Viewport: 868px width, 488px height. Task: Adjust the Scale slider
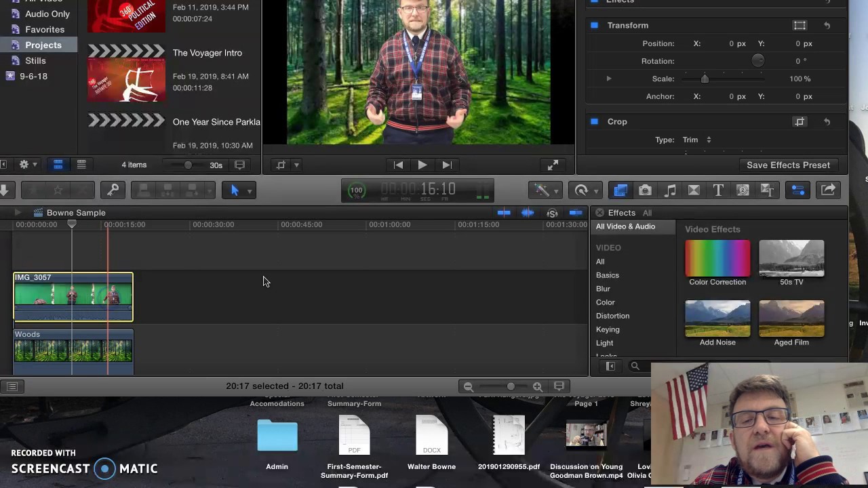tap(705, 79)
